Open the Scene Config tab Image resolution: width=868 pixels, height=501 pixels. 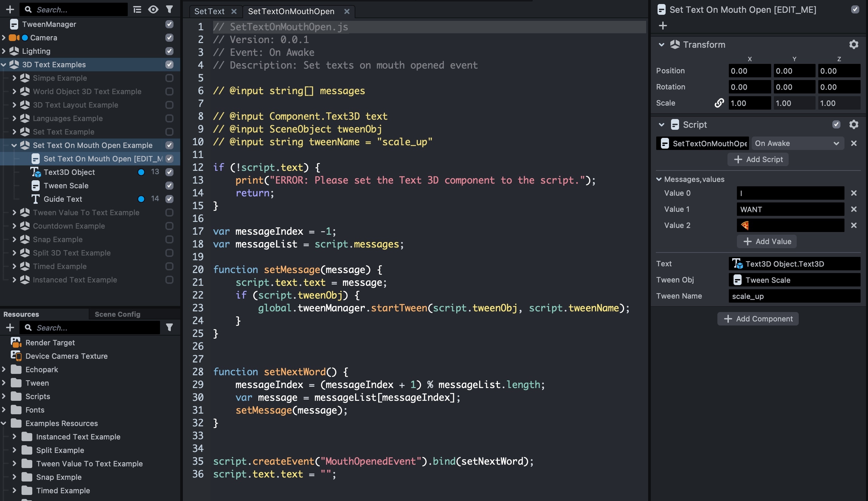pos(117,314)
